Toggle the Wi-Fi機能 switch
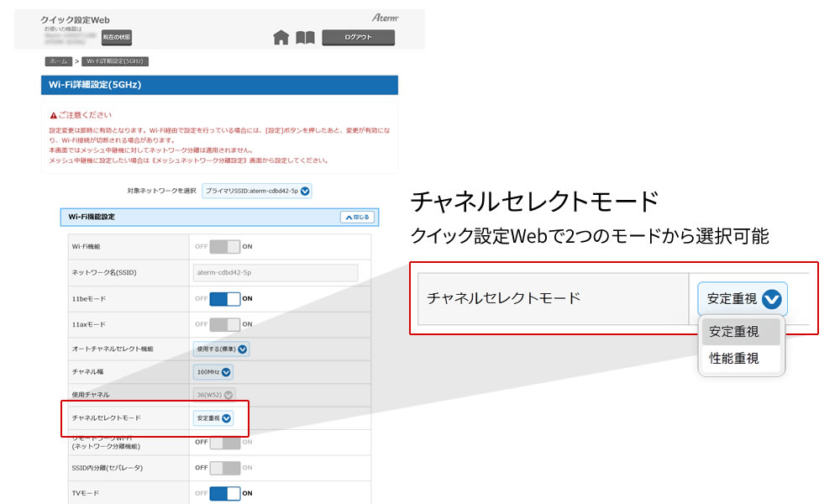840x504 pixels. (224, 246)
